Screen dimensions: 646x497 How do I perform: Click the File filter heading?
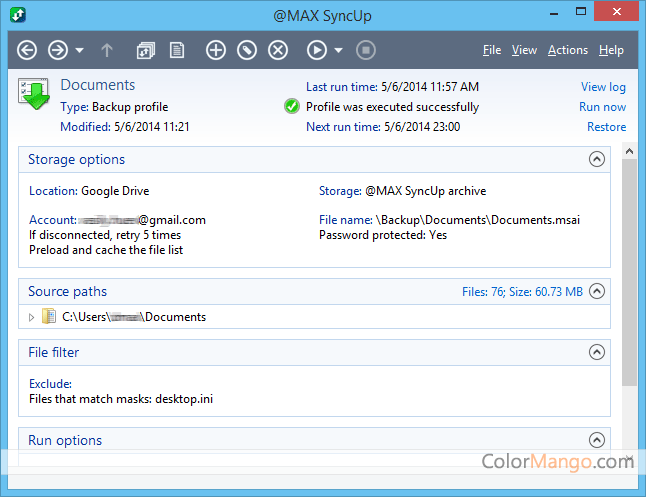(54, 352)
